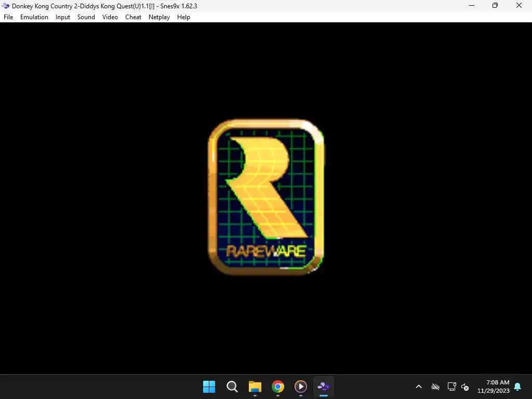
Task: Click the Snes9x taskbar icon
Action: pyautogui.click(x=323, y=387)
